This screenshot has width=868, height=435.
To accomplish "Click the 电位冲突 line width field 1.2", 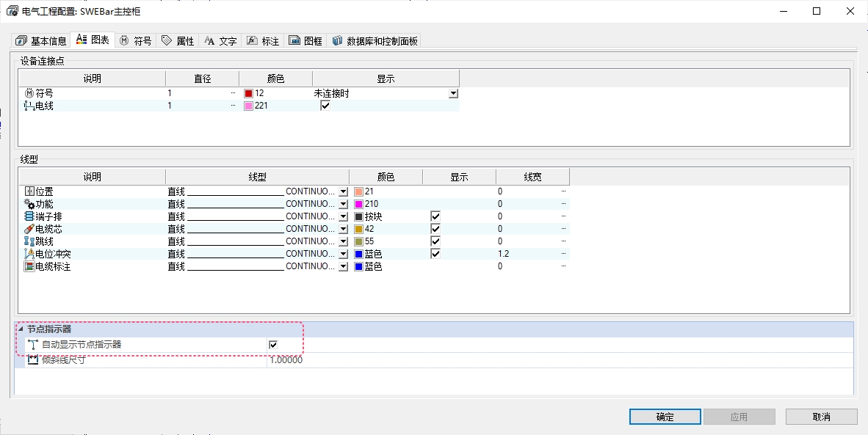I will [x=529, y=254].
